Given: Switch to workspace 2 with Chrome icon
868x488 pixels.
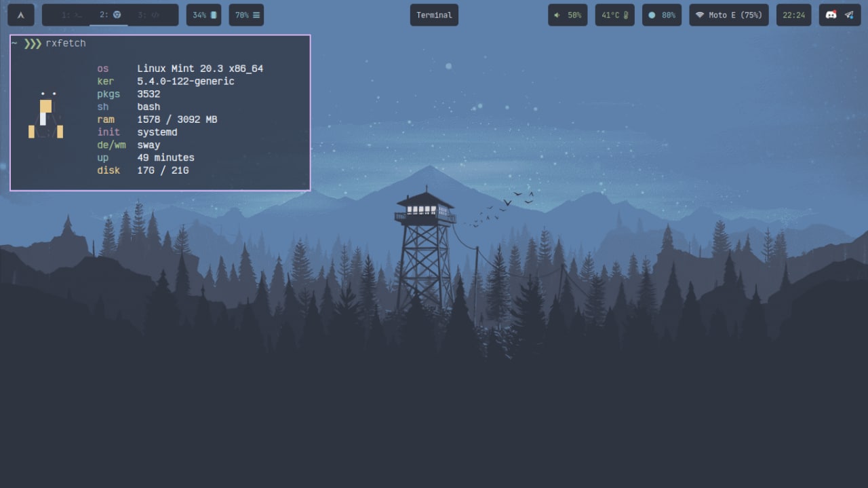Looking at the screenshot, I should 109,15.
